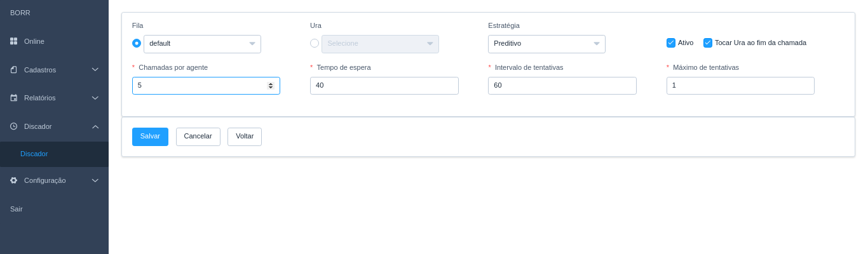868x254 pixels.
Task: Open the Estratégia Preditivo dropdown
Action: point(546,44)
